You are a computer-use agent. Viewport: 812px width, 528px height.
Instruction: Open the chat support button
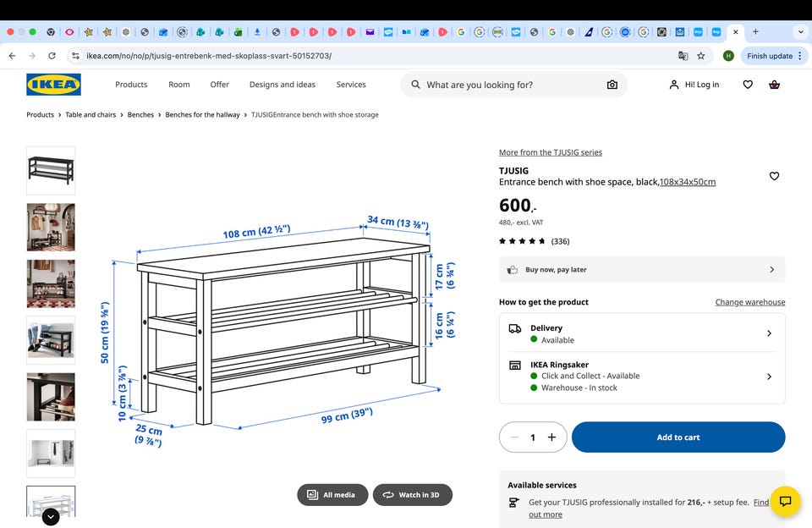tap(784, 501)
